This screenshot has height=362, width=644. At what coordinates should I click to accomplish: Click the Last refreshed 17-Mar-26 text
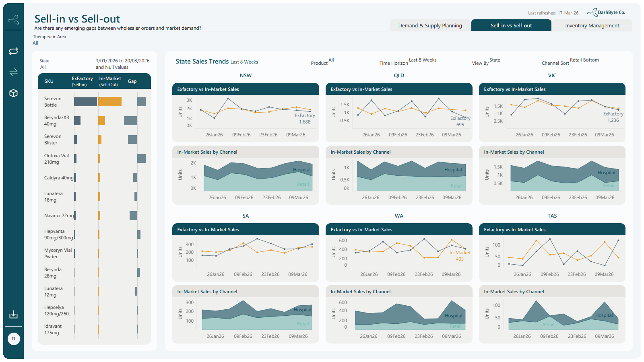coord(553,13)
